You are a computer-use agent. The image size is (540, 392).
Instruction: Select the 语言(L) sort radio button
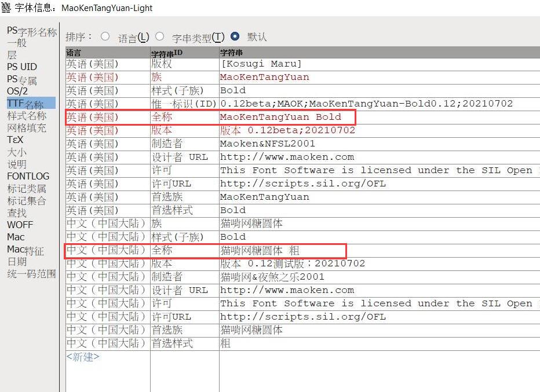(x=105, y=36)
